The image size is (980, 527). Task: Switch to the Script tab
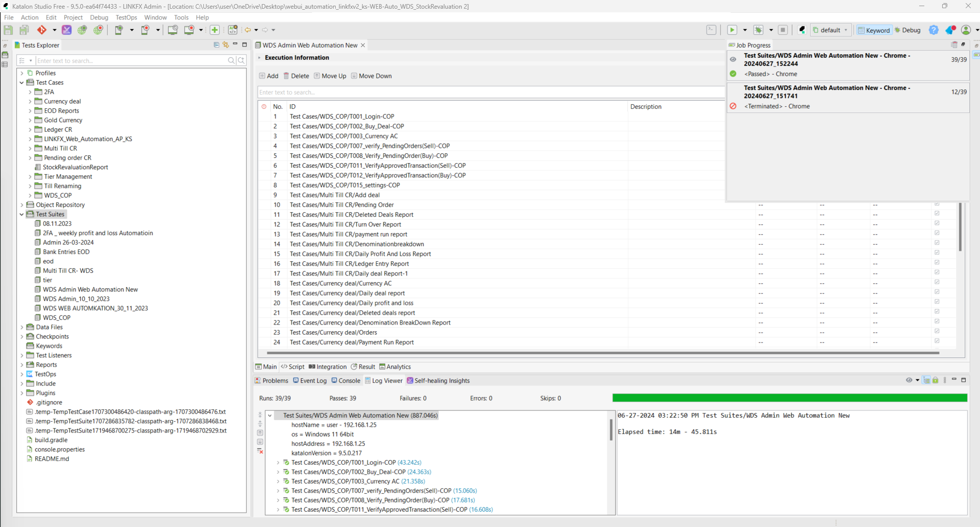(293, 367)
